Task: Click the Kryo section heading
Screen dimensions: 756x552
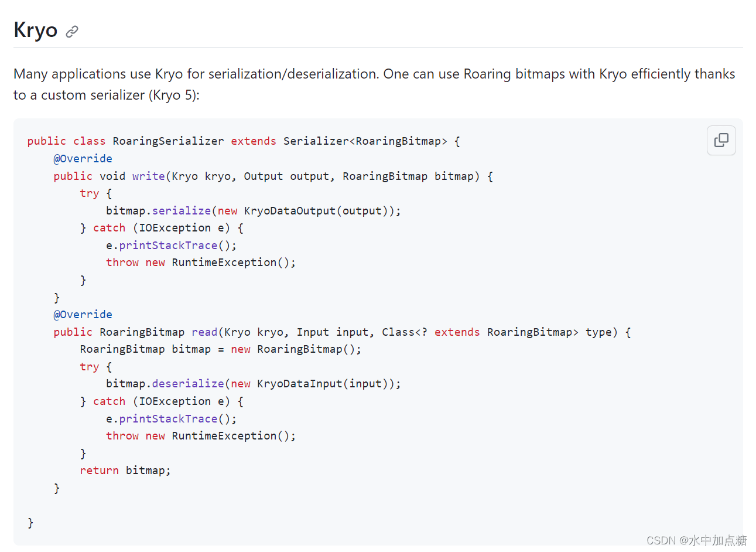Action: click(35, 30)
